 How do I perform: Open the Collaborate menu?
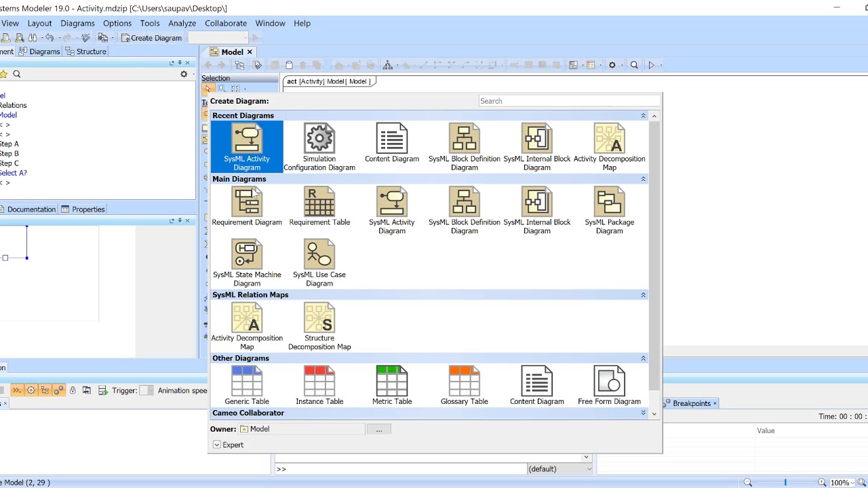[226, 23]
